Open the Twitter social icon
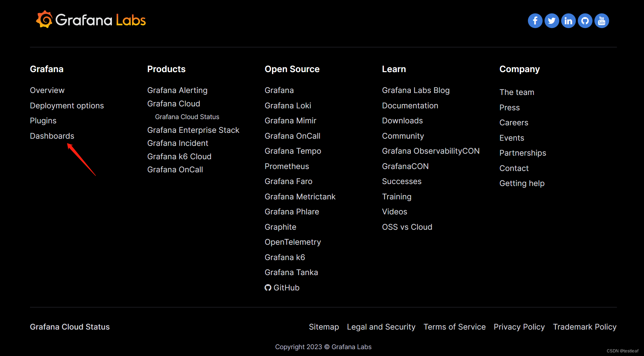The height and width of the screenshot is (356, 644). tap(552, 21)
